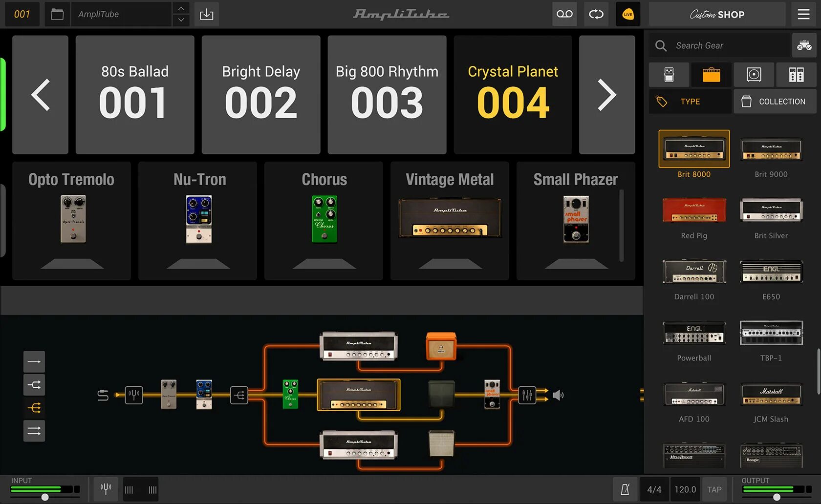The image size is (821, 504).
Task: Open the hamburger main menu
Action: [x=804, y=14]
